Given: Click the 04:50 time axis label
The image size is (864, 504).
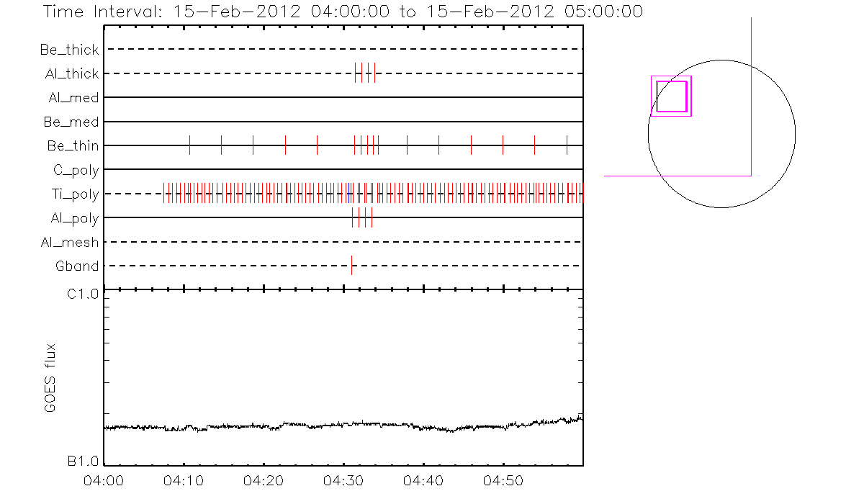Looking at the screenshot, I should pyautogui.click(x=503, y=480).
